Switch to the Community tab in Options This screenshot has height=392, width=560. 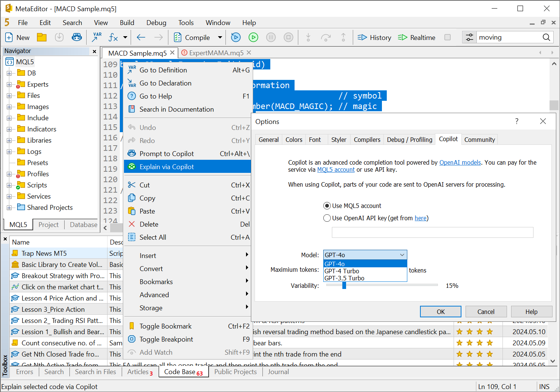[x=479, y=139]
